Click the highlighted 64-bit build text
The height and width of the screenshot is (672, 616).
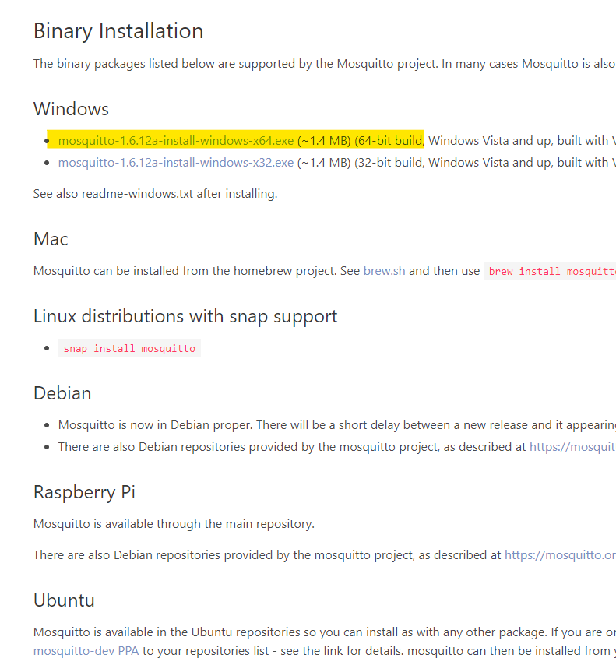pos(389,141)
